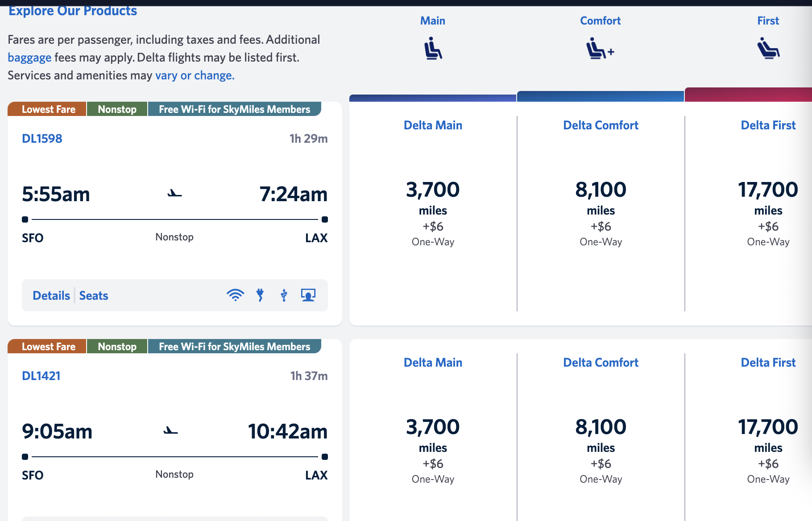Screen dimensions: 812x521
Task: Open flight DL1598 link
Action: pos(42,139)
